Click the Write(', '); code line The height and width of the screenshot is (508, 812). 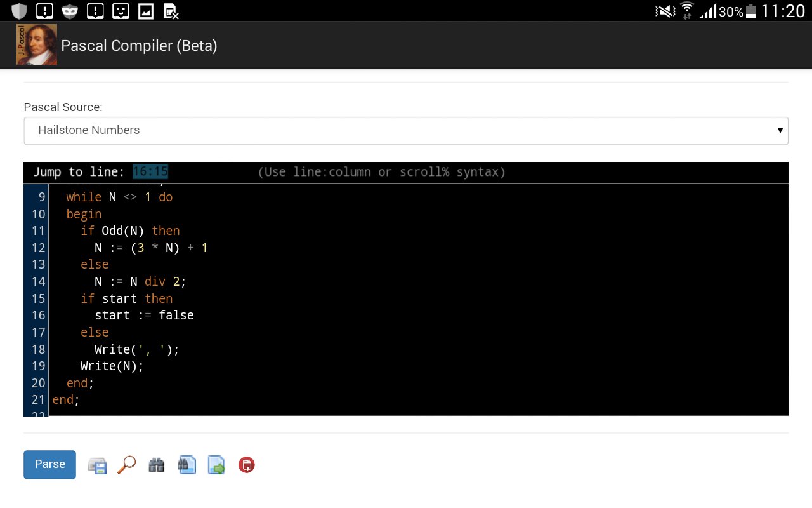click(137, 349)
